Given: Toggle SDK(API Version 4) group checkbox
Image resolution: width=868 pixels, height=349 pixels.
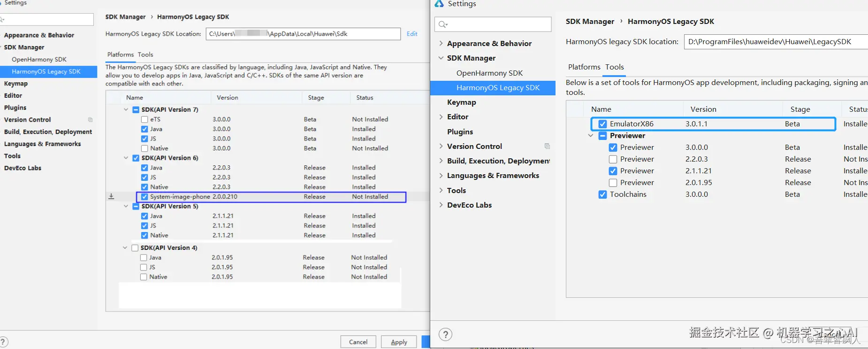Looking at the screenshot, I should [135, 248].
